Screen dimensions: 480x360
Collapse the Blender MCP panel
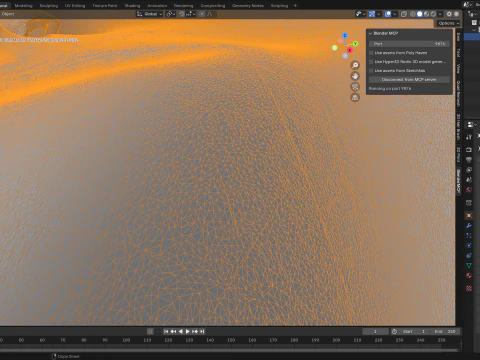point(370,33)
